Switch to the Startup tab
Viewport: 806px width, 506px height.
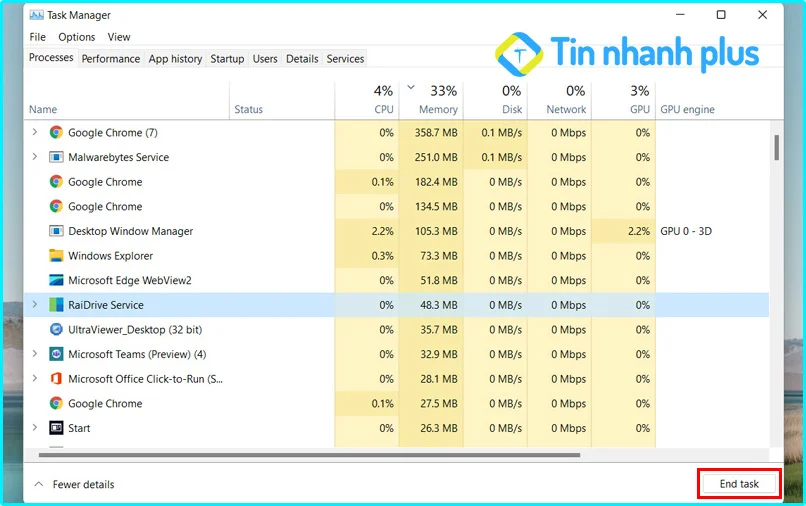227,59
